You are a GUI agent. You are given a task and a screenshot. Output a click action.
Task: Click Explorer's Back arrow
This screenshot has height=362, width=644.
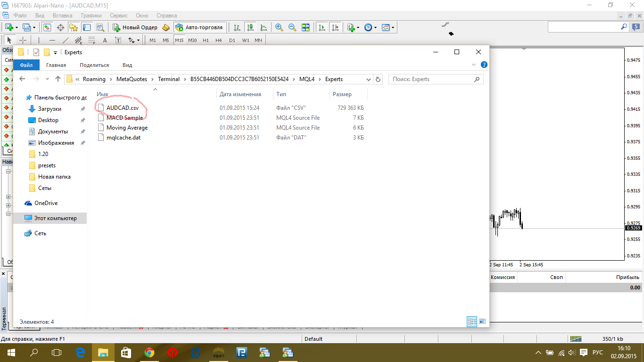tap(22, 79)
